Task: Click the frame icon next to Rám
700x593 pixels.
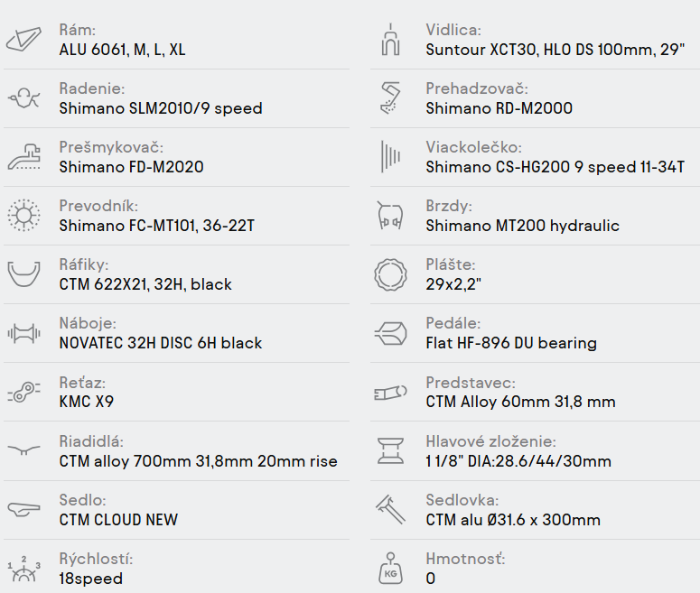Action: 24,40
